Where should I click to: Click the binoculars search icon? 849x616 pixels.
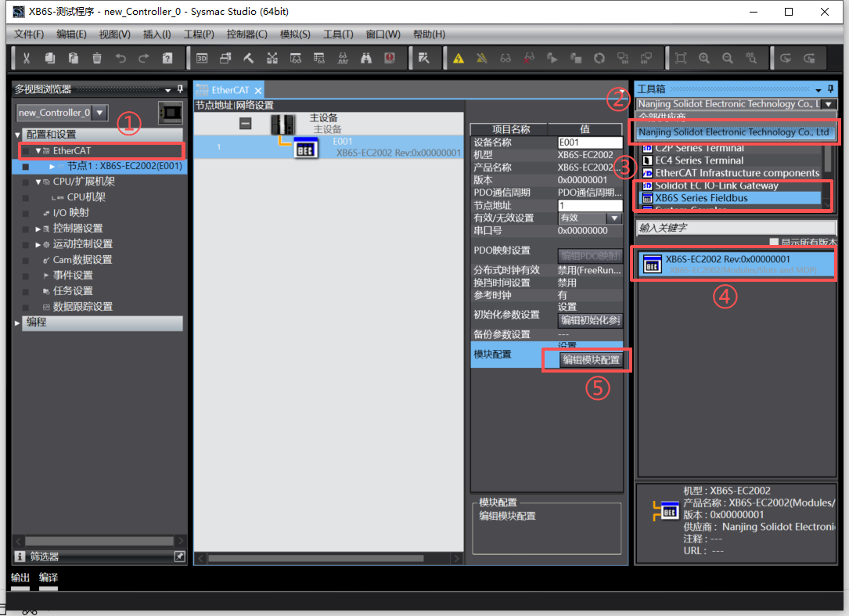click(x=366, y=58)
